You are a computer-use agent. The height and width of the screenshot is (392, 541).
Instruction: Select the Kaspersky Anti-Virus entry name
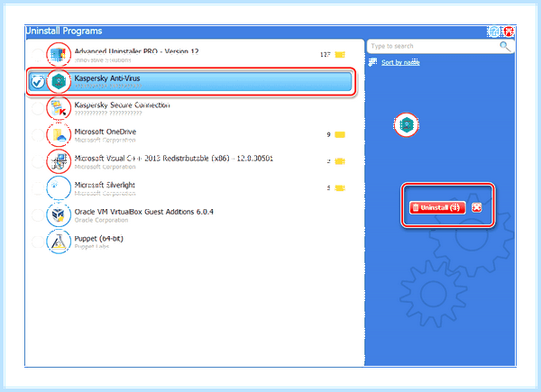point(107,78)
